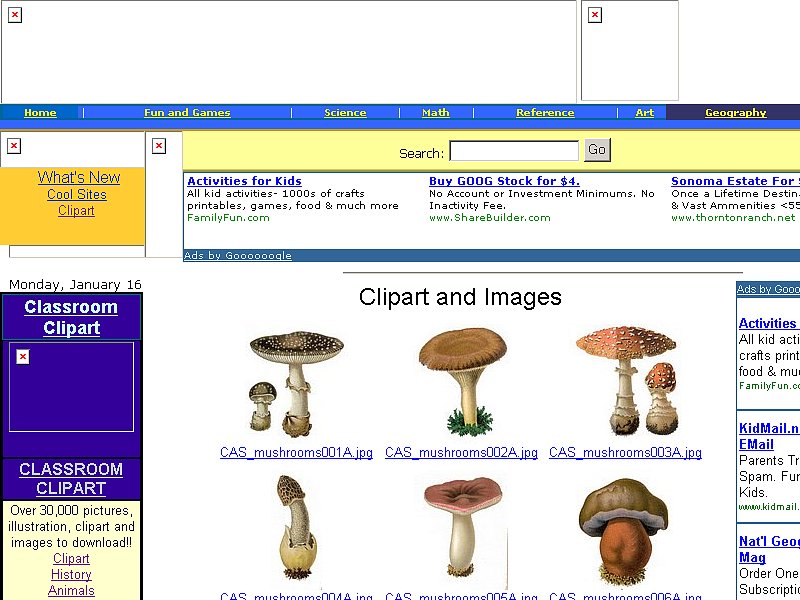800x600 pixels.
Task: Open the Animals sidebar link
Action: click(x=71, y=590)
